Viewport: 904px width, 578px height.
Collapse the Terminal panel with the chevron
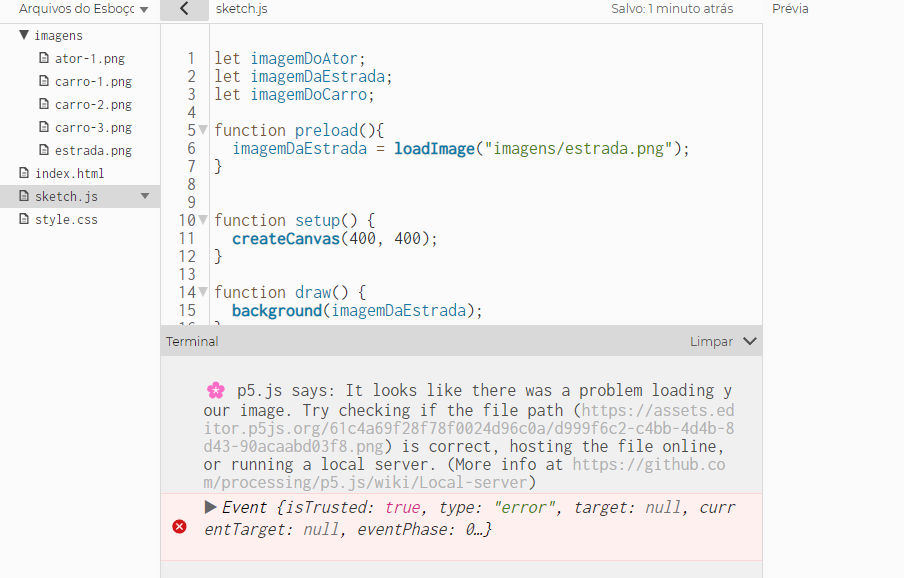pos(749,341)
